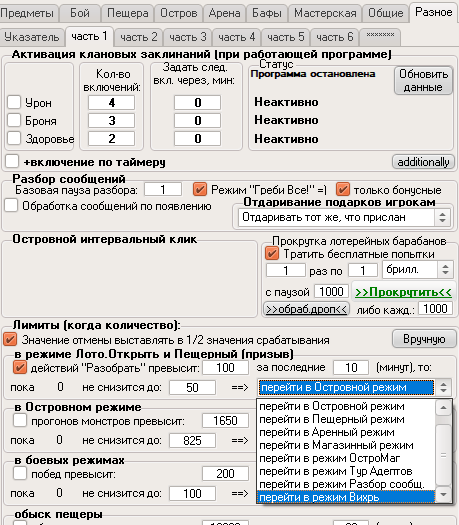This screenshot has height=525, width=459.
Task: Enable прогонов монстров превысит checkbox
Action: pyautogui.click(x=20, y=420)
